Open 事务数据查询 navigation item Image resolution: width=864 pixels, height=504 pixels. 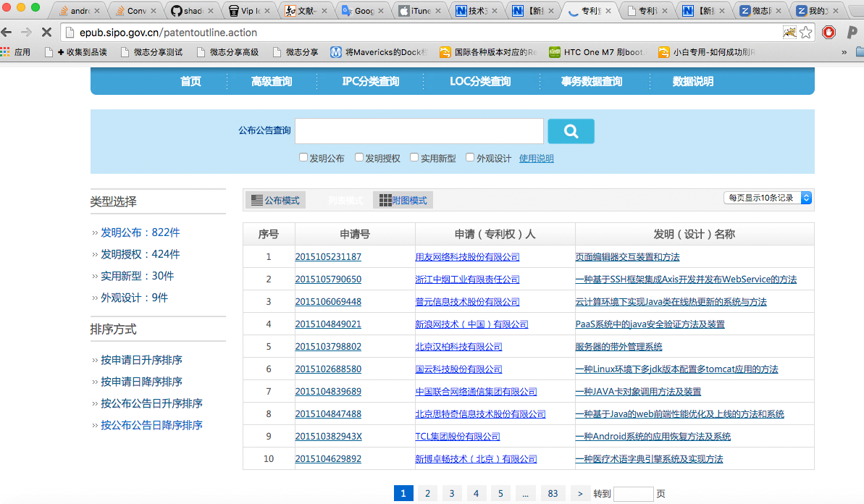[x=592, y=82]
